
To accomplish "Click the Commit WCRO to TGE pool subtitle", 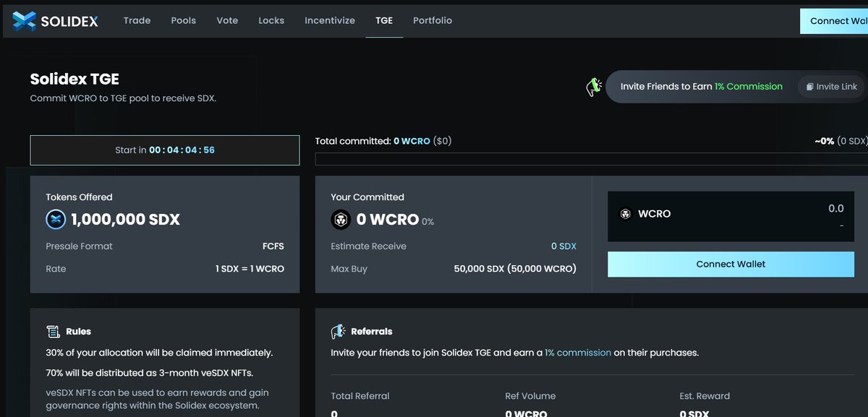I will pyautogui.click(x=123, y=98).
